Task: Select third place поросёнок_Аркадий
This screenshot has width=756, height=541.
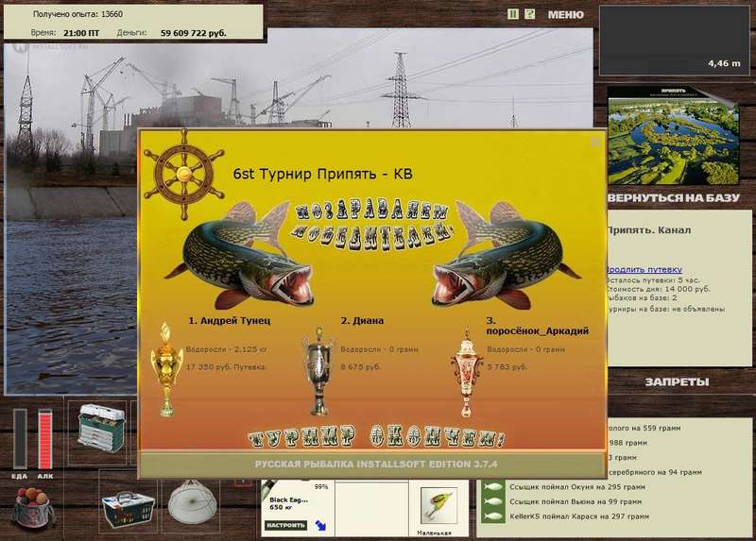Action: click(537, 326)
